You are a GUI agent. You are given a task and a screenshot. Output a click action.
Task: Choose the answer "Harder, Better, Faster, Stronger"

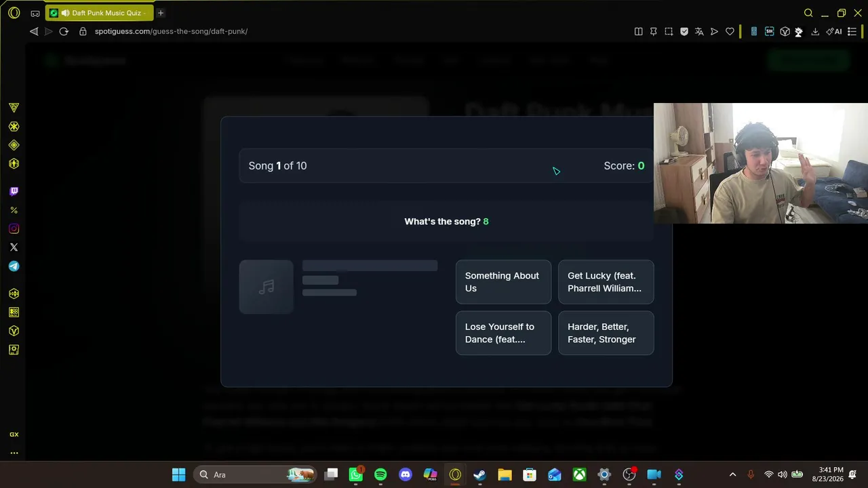(x=606, y=333)
